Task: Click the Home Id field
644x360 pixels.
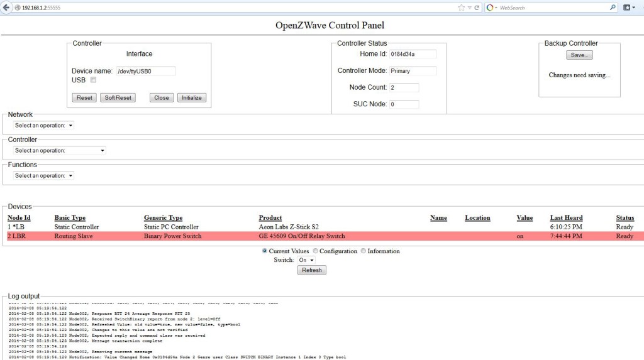Action: (x=413, y=54)
